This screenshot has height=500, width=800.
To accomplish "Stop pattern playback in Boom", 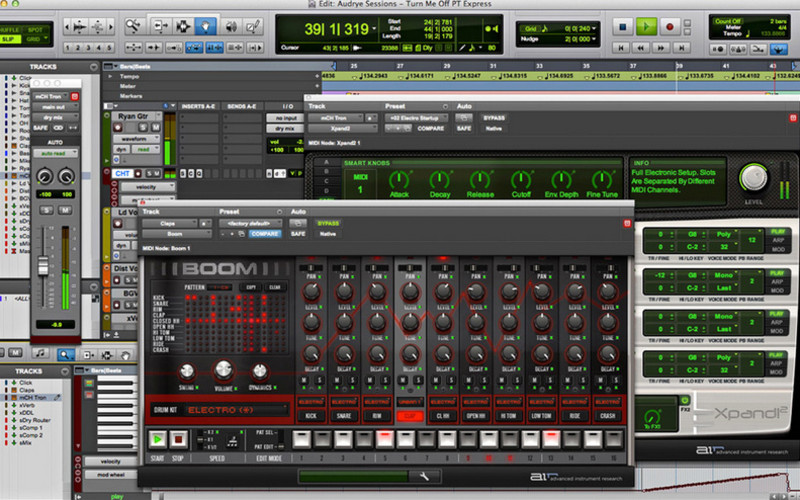I will [178, 439].
